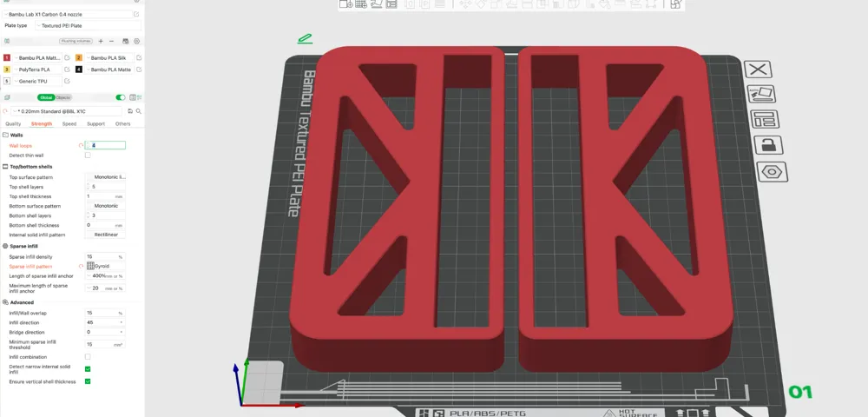Uncheck Ensure vertical shell thickness
The width and height of the screenshot is (868, 417).
click(x=88, y=381)
